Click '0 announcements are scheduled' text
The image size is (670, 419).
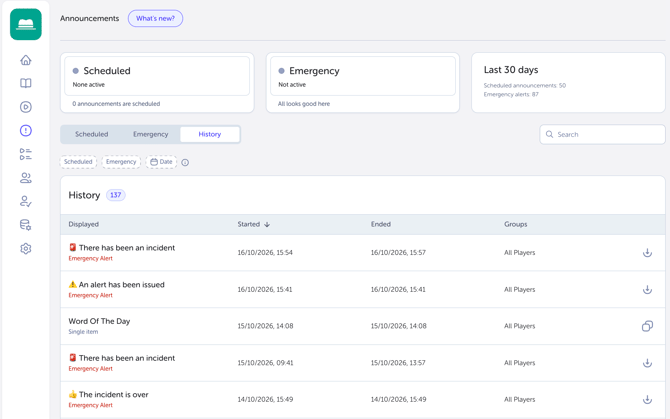pyautogui.click(x=116, y=104)
